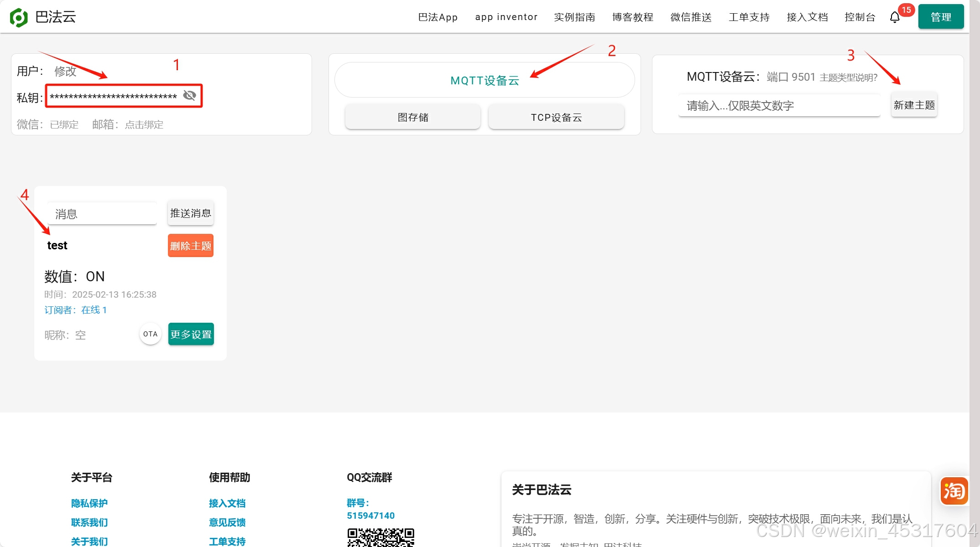Click 推送消息 to send message
980x547 pixels.
coord(190,213)
